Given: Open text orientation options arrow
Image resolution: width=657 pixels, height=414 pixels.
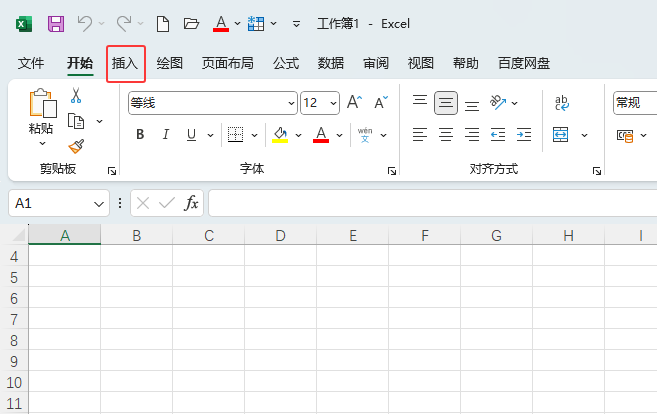Looking at the screenshot, I should click(515, 103).
